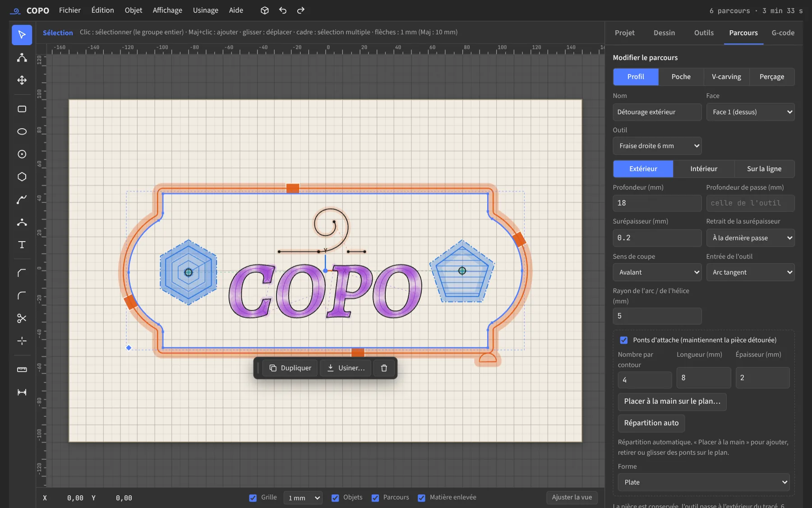Toggle the Grille checkbox
The width and height of the screenshot is (812, 508).
(253, 498)
